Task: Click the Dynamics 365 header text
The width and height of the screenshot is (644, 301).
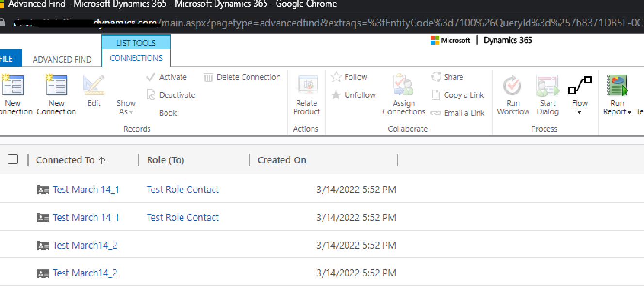Action: click(x=508, y=40)
